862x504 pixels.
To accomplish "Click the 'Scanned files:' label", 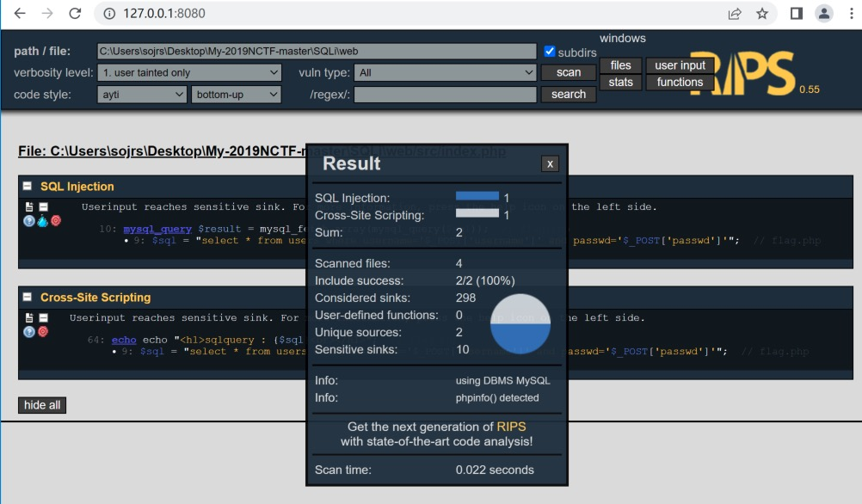I will tap(353, 263).
